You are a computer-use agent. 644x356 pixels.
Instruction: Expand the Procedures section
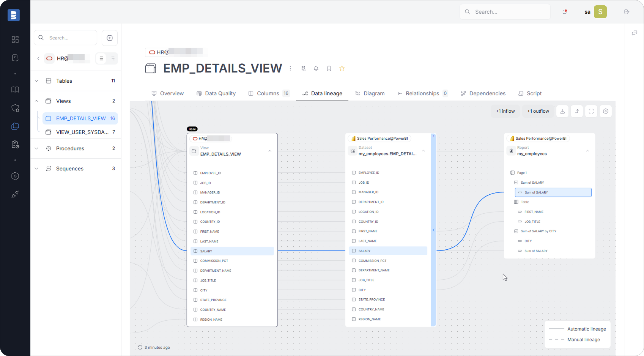click(37, 148)
